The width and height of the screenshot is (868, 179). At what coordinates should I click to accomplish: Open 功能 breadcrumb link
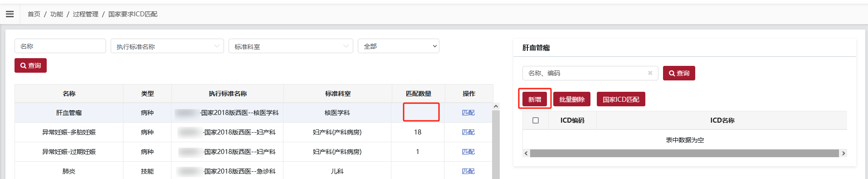pyautogui.click(x=57, y=14)
